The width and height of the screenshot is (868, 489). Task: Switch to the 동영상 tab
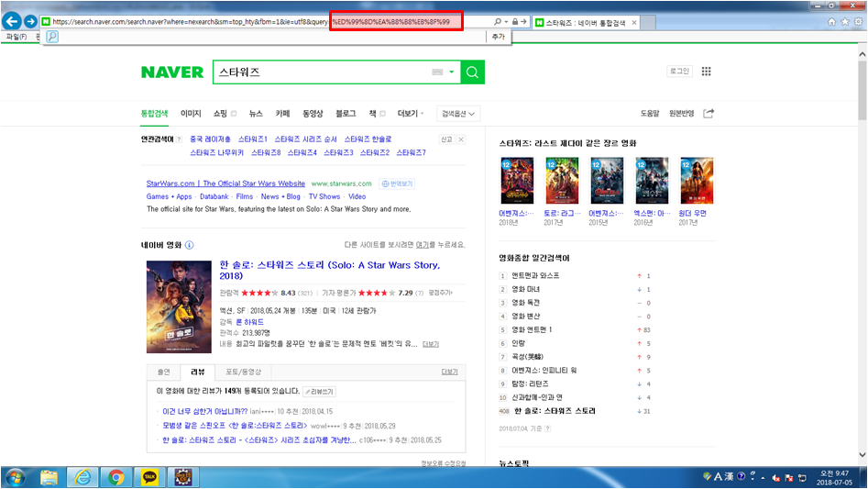point(313,114)
